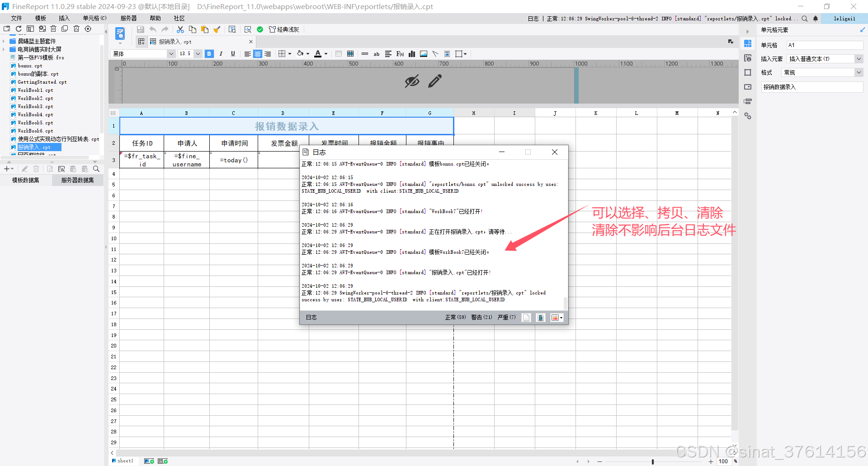Expand the 电商销售实时大屏 folder

tap(4, 49)
